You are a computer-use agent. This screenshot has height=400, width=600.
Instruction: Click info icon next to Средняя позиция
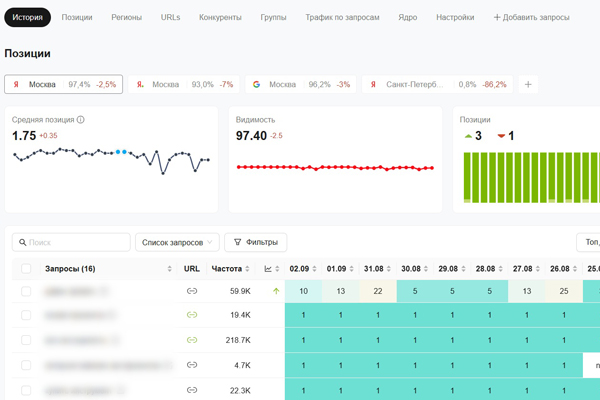pos(80,120)
